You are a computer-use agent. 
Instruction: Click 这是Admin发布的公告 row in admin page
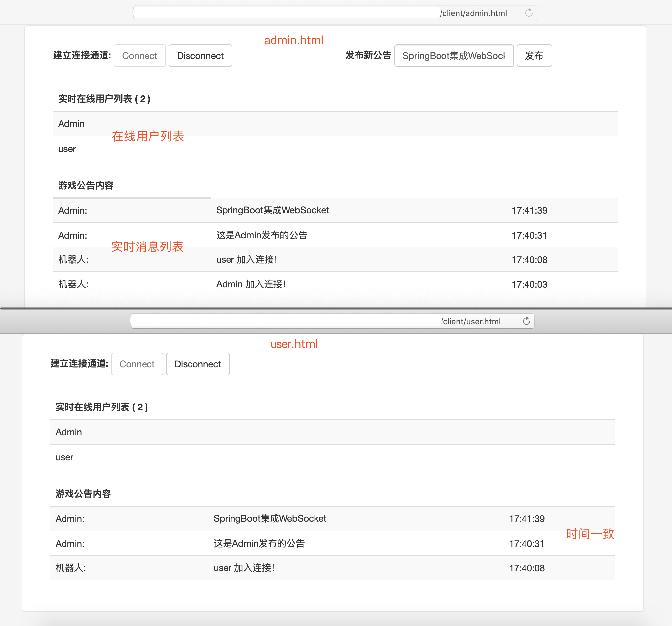[x=262, y=235]
